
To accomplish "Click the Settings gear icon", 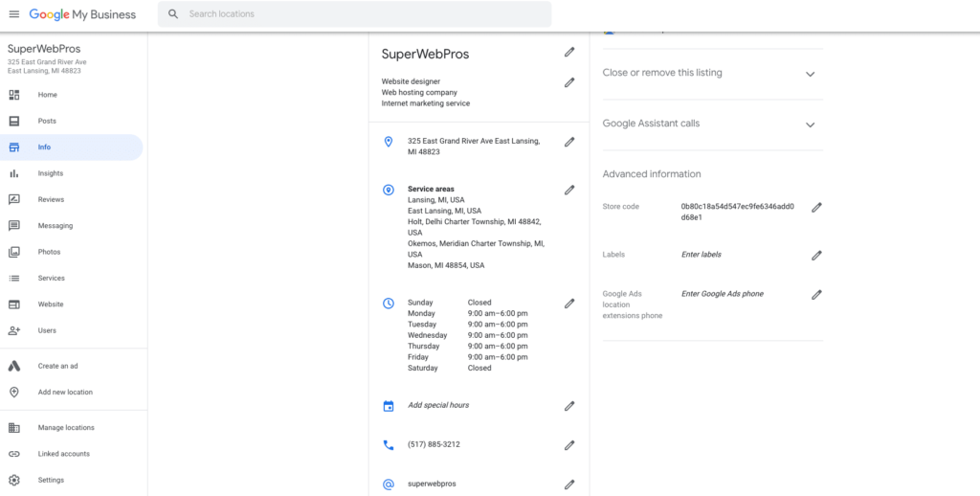I will tap(13, 481).
